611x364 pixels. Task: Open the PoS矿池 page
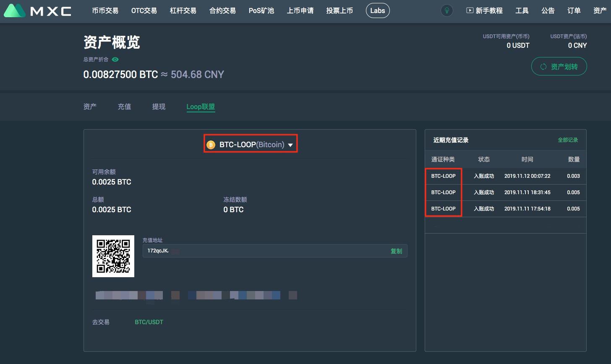261,10
